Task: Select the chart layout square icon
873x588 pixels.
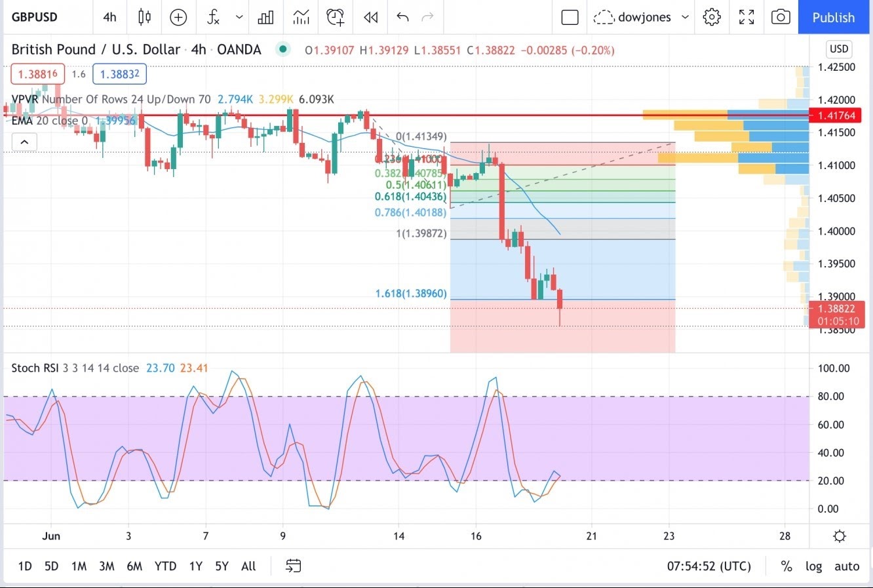Action: 570,18
